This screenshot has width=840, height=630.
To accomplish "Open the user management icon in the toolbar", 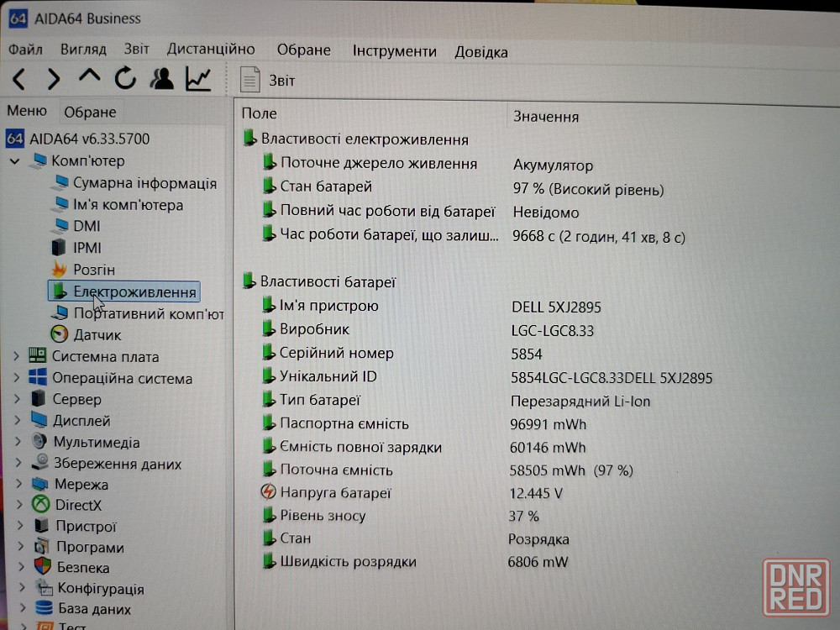I will (x=161, y=78).
